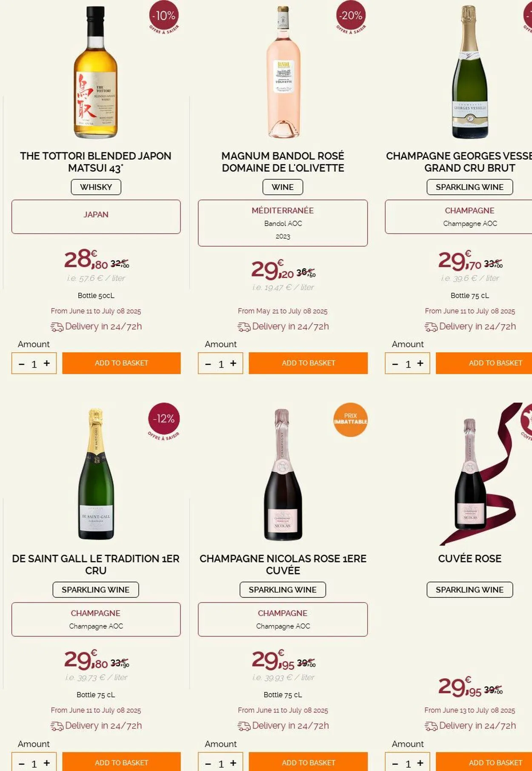Increase quantity for Tottori whisky

pyautogui.click(x=47, y=363)
